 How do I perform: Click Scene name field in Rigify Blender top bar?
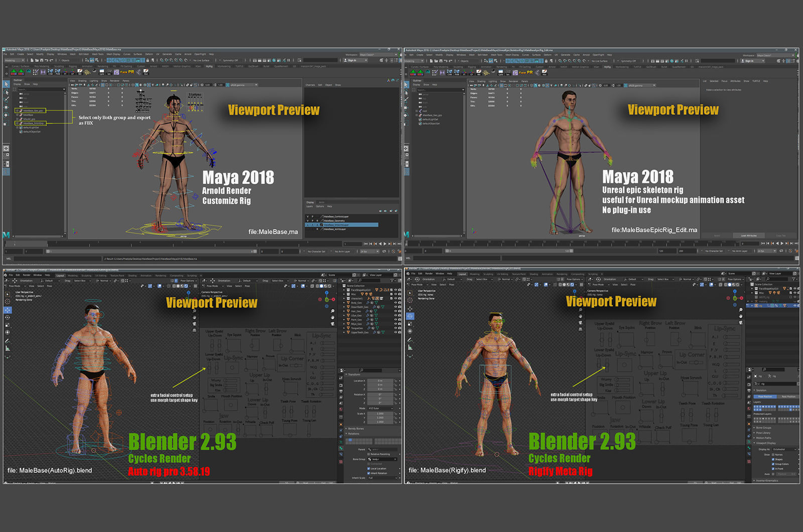tap(740, 274)
